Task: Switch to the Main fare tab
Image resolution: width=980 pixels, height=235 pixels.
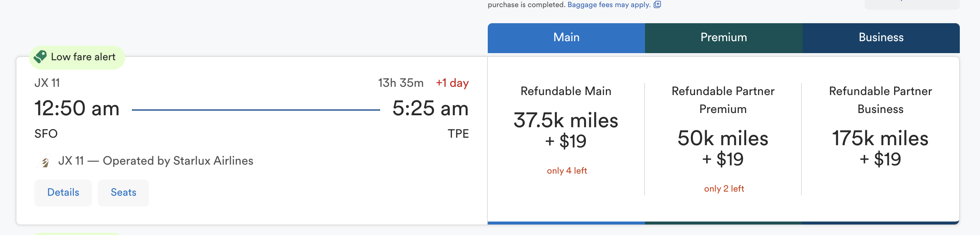Action: [x=566, y=38]
